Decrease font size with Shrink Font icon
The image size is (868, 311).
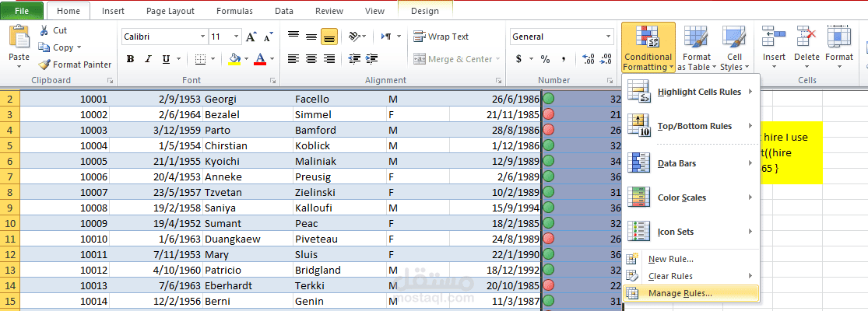[x=268, y=37]
